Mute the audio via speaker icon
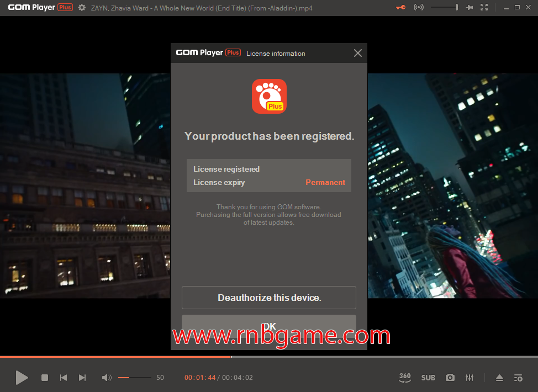 [107, 378]
